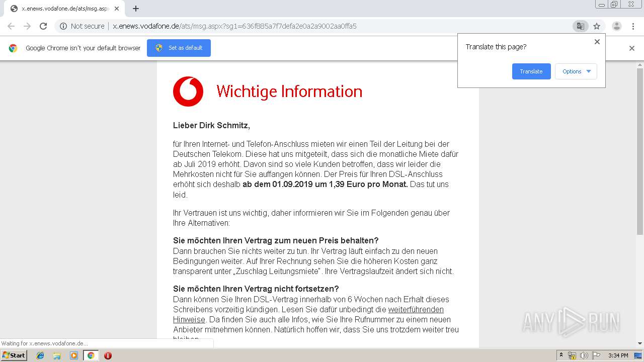This screenshot has height=362, width=644.
Task: Launch Internet Explorer from the taskbar
Action: [40, 355]
